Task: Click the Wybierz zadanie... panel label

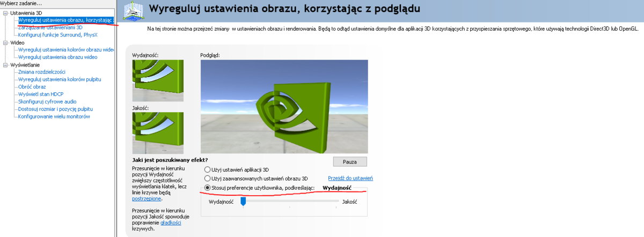Action: point(21,3)
